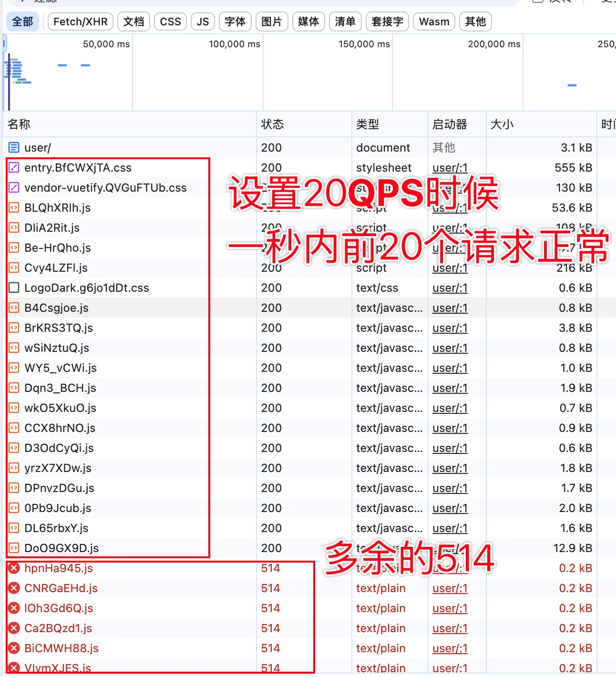Filter requests by 清单
The image size is (616, 677).
345,21
